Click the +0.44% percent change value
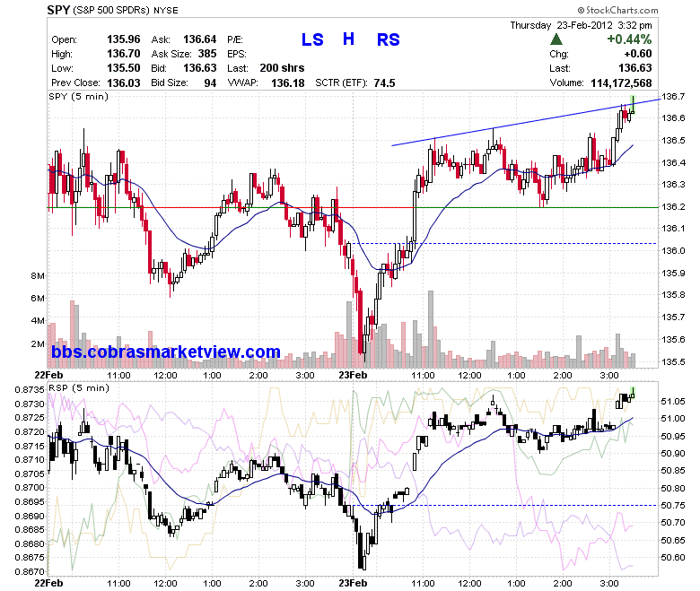Viewport: 700px width, 591px height. (x=629, y=39)
